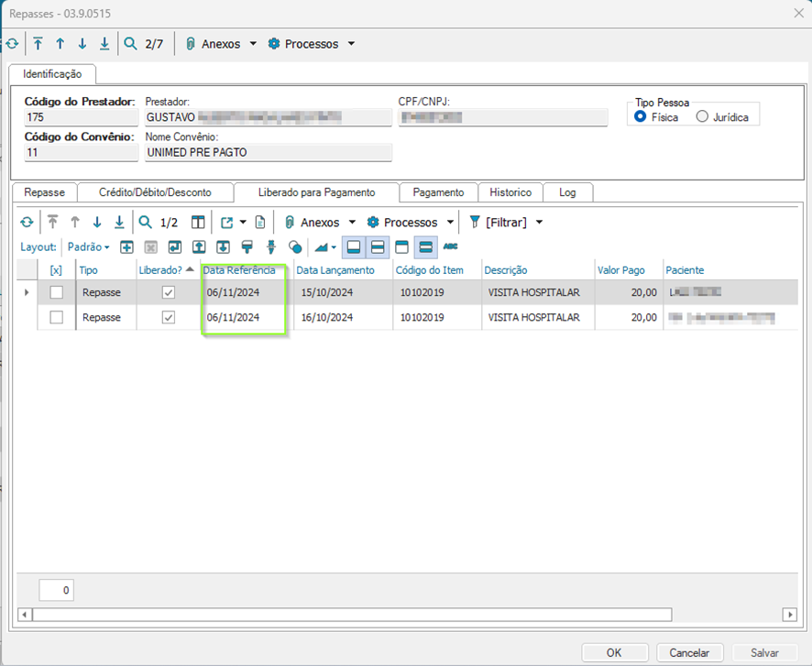Expand the first row indicator arrow
This screenshot has height=666, width=812.
coord(27,292)
